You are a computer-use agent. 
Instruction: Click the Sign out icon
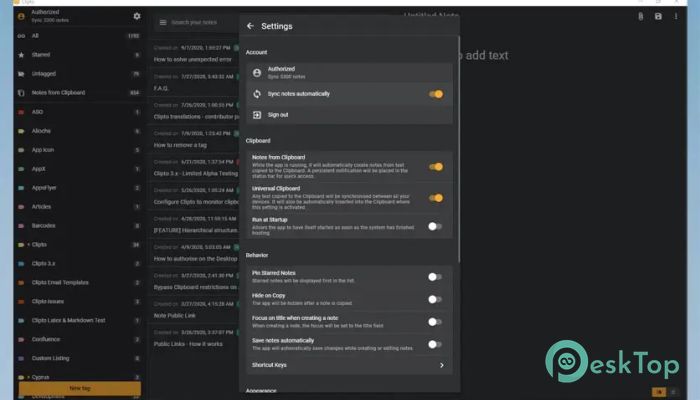pos(257,115)
